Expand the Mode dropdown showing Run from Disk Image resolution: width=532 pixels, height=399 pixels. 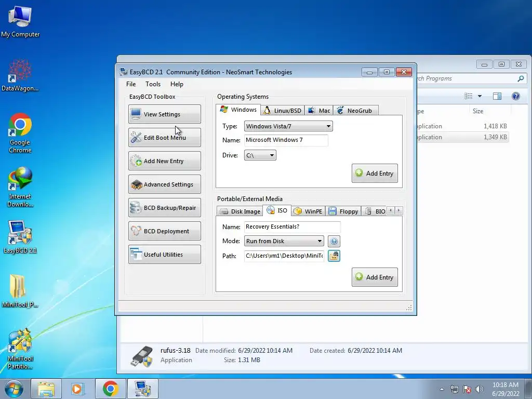[x=284, y=241]
